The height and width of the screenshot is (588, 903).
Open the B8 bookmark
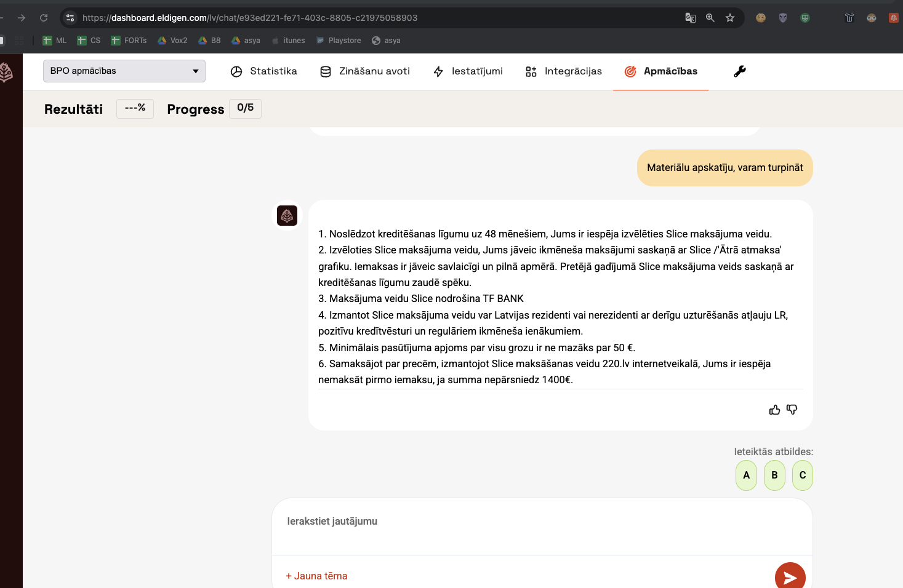click(x=209, y=41)
